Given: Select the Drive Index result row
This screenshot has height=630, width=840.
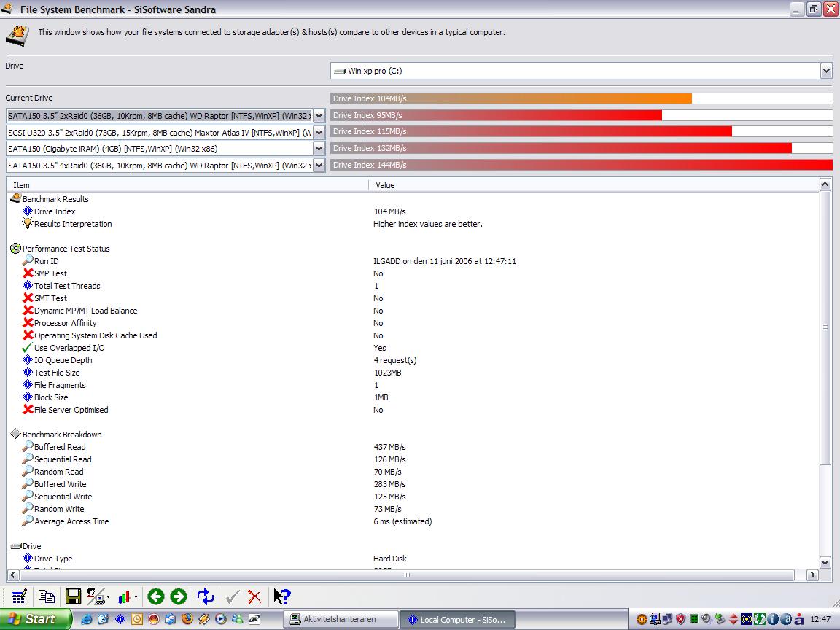Looking at the screenshot, I should (x=413, y=211).
